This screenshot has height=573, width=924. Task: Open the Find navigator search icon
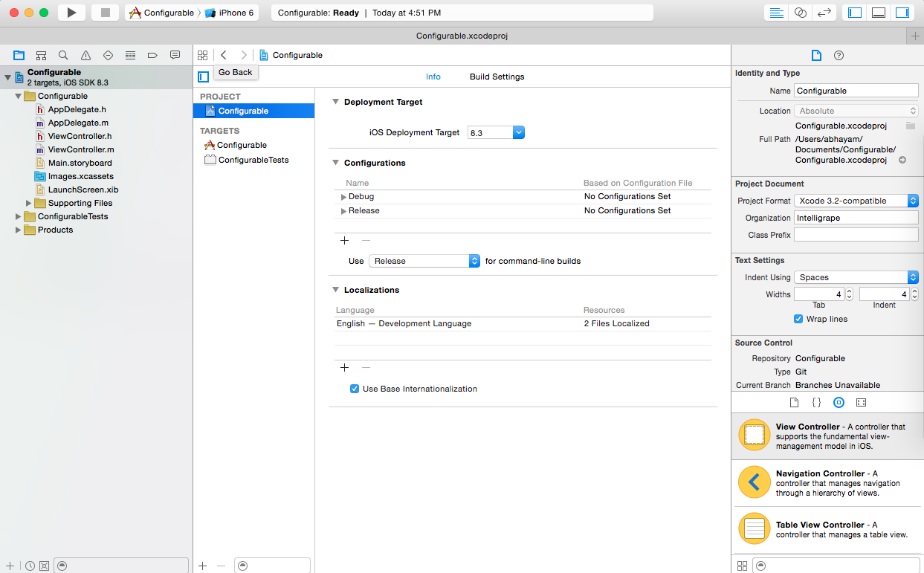[x=63, y=55]
